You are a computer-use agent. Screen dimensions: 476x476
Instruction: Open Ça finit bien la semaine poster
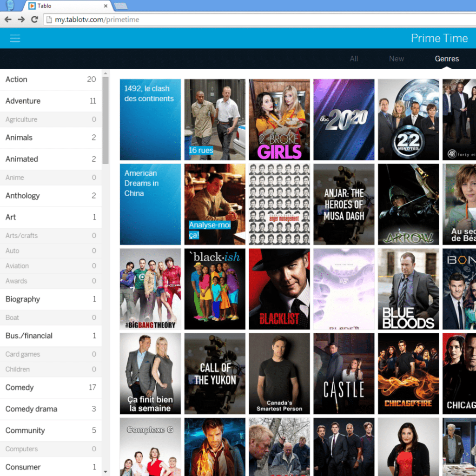[150, 374]
